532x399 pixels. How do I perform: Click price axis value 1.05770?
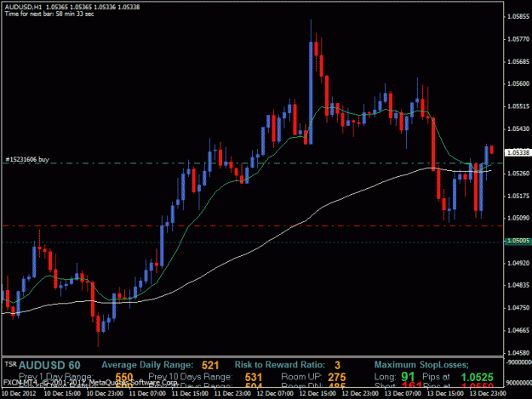518,39
